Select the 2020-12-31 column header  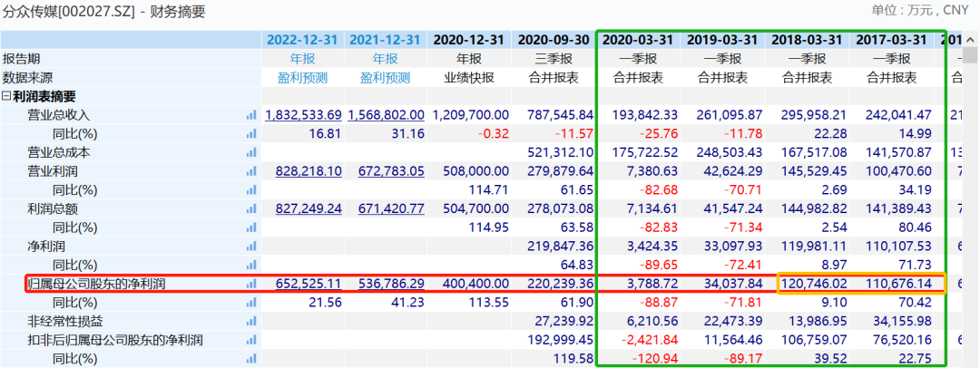pyautogui.click(x=468, y=40)
